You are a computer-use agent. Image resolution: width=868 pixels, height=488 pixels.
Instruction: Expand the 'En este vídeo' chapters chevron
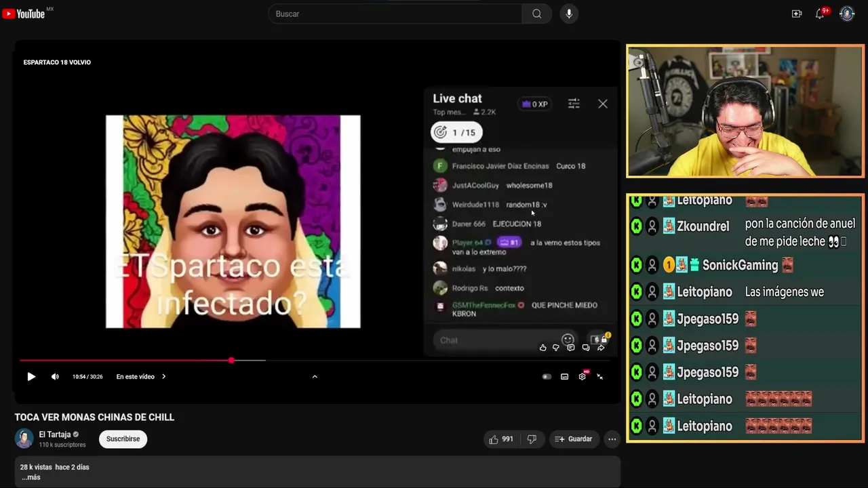tap(163, 377)
